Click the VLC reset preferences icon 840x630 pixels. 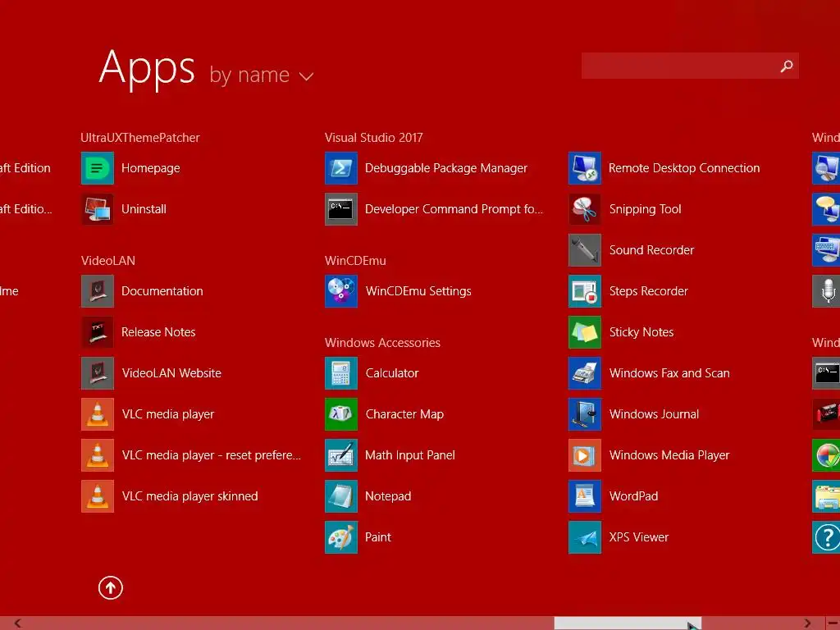[98, 454]
